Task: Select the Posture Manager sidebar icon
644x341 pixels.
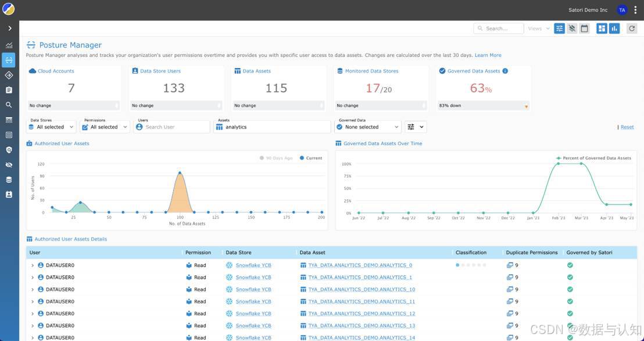Action: [x=9, y=60]
